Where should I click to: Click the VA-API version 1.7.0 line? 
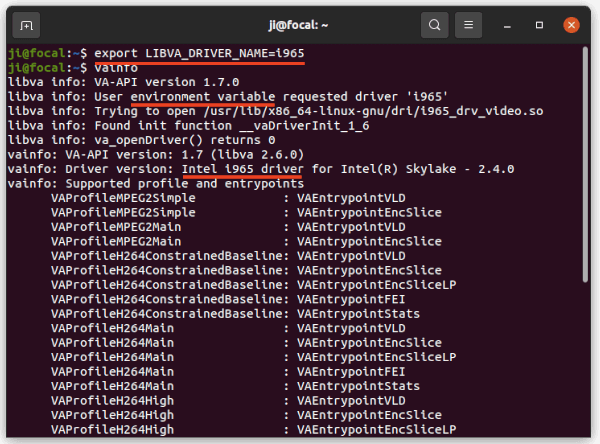(123, 82)
